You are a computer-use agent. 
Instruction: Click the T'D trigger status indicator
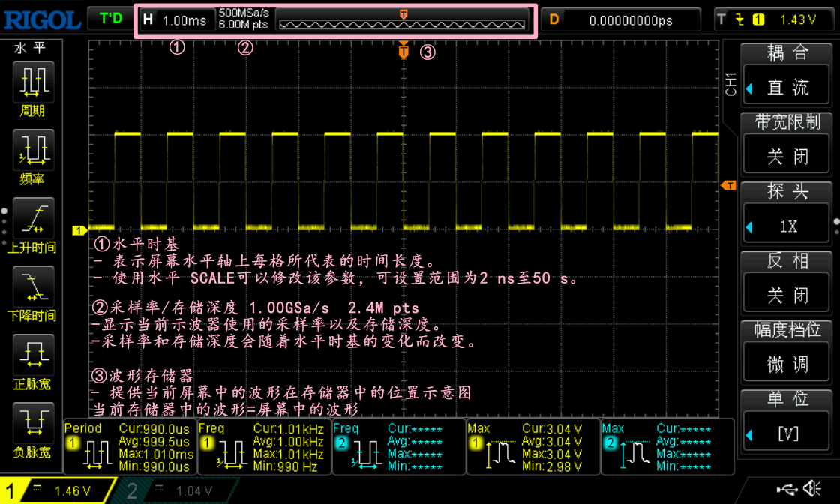(111, 19)
